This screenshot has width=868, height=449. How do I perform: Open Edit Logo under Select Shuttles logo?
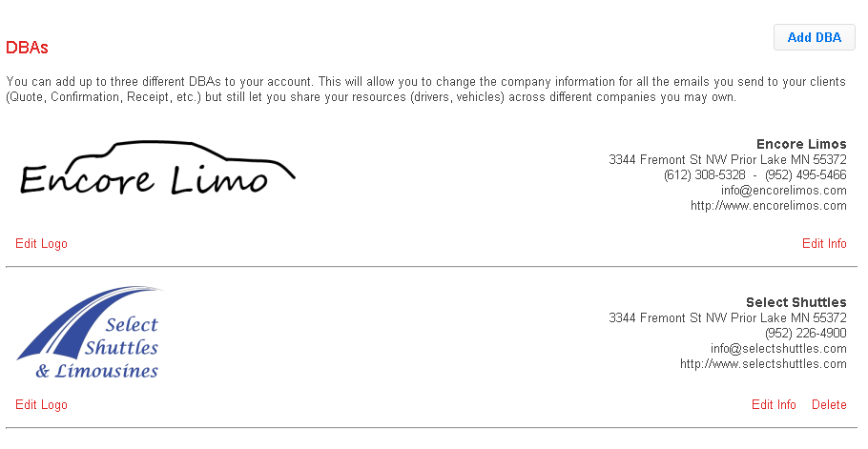[x=41, y=404]
